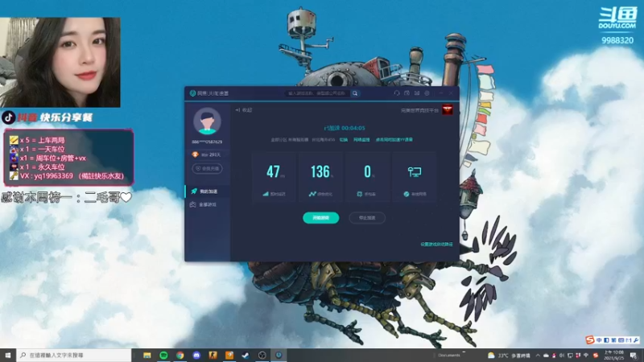Click the Sogou input bar S logo
The width and height of the screenshot is (644, 362).
590,339
